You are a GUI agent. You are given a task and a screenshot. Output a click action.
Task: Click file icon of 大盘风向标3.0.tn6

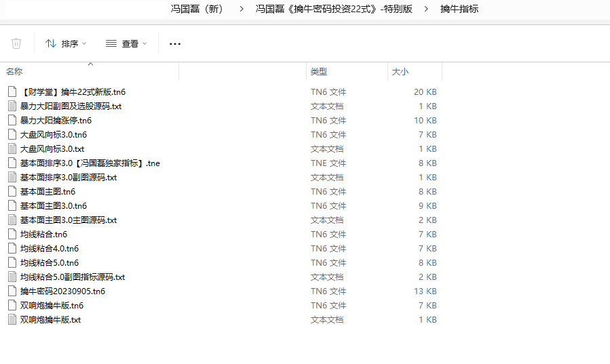(x=12, y=134)
